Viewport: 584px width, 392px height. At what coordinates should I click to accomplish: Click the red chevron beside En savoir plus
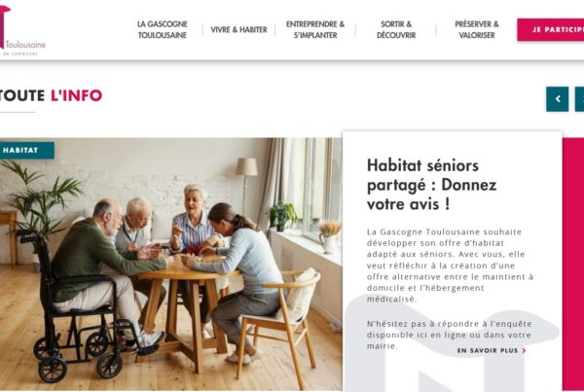click(524, 351)
